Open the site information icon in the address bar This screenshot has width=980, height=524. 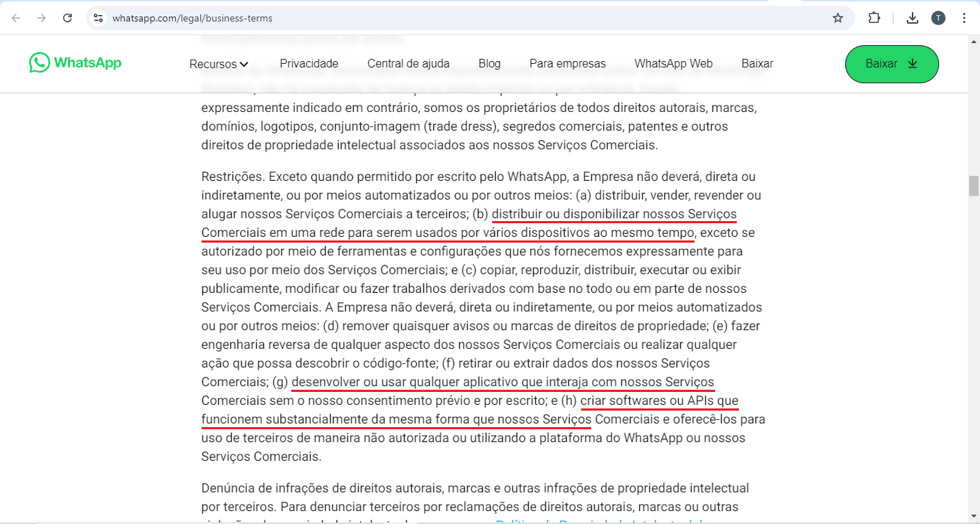point(98,18)
